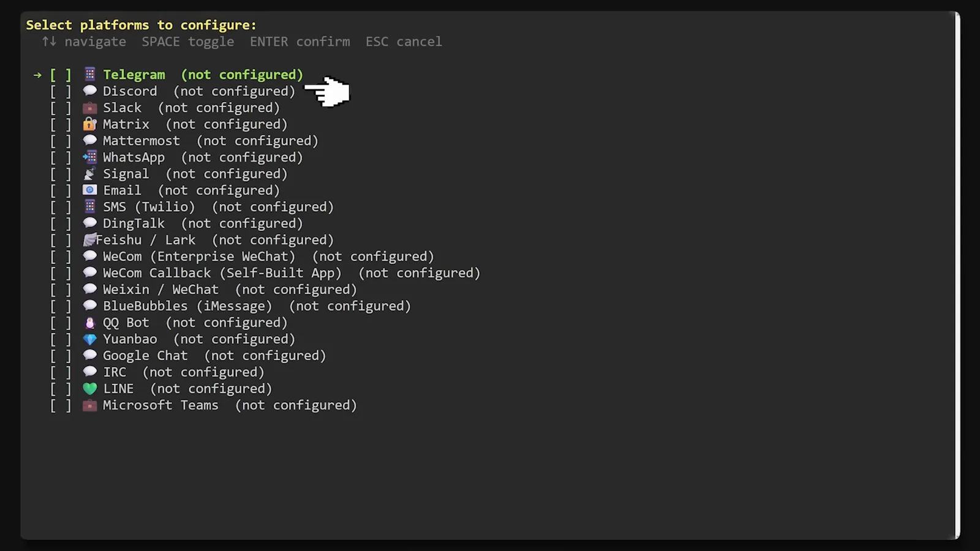Image resolution: width=980 pixels, height=551 pixels.
Task: Click the ENTER confirm hint
Action: 300,42
